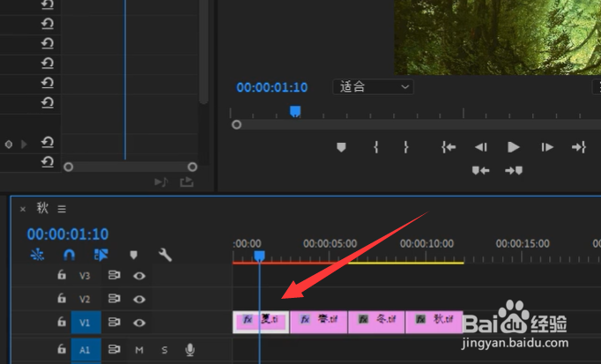The width and height of the screenshot is (601, 364).
Task: Select the 冬.tif clip
Action: click(x=376, y=322)
